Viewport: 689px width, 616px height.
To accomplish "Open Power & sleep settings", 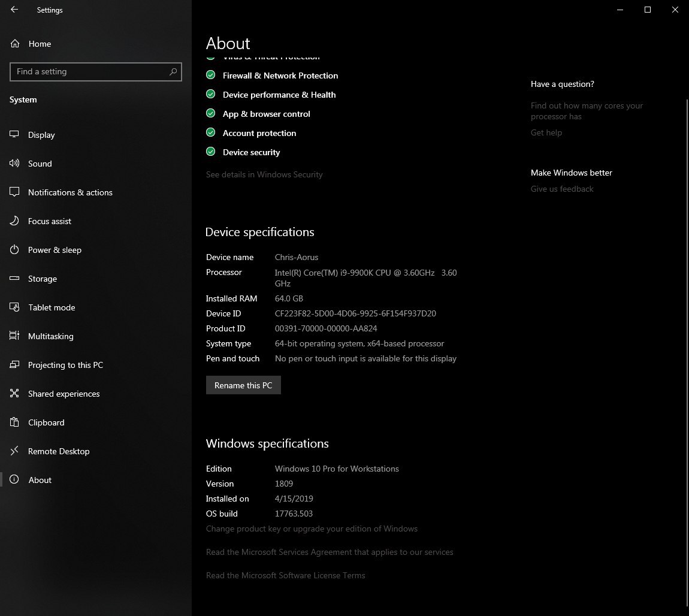I will point(96,250).
